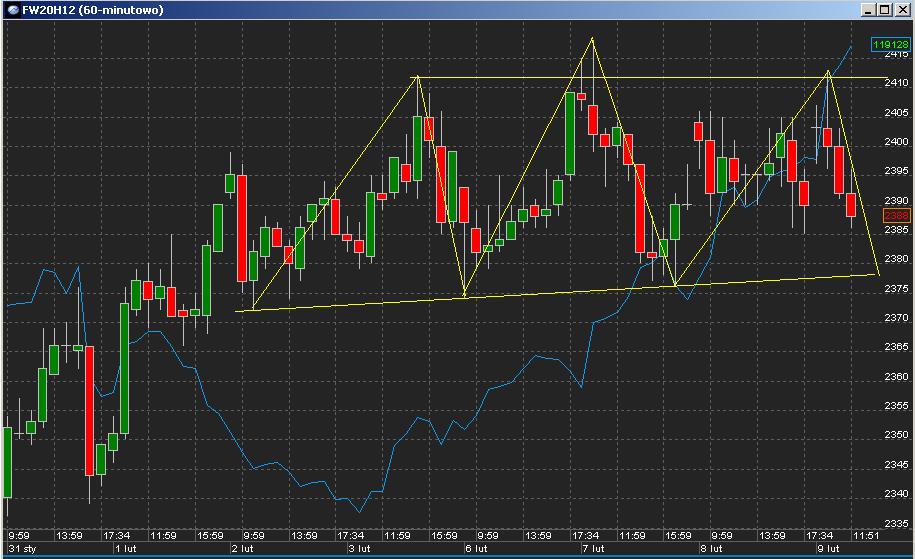Click the 6 lut date label
The height and width of the screenshot is (559, 915).
476,548
